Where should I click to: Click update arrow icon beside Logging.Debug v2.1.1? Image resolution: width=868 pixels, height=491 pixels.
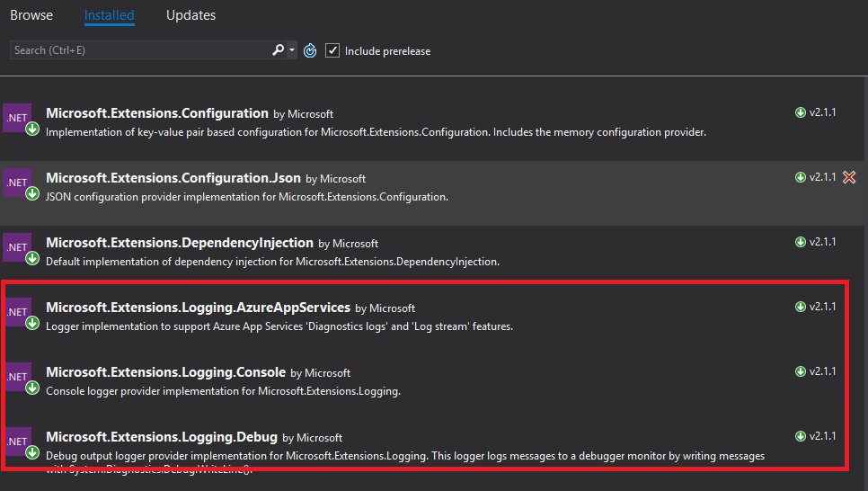(x=801, y=437)
